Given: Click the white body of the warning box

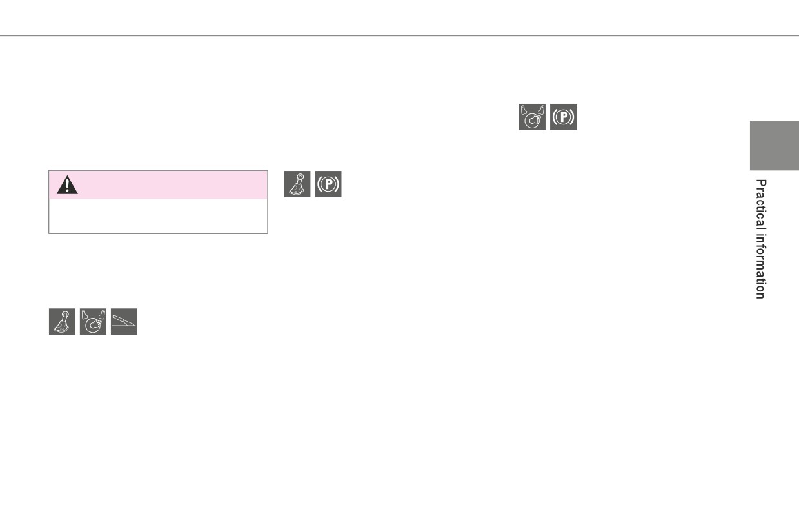Looking at the screenshot, I should 158,215.
